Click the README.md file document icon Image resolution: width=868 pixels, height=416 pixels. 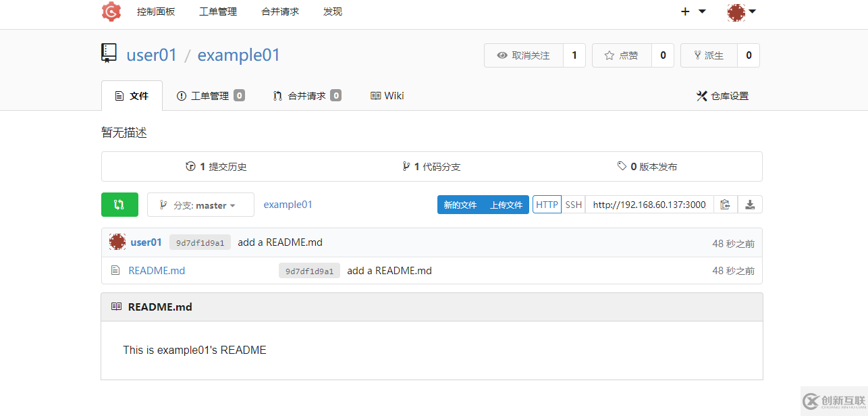tap(115, 269)
